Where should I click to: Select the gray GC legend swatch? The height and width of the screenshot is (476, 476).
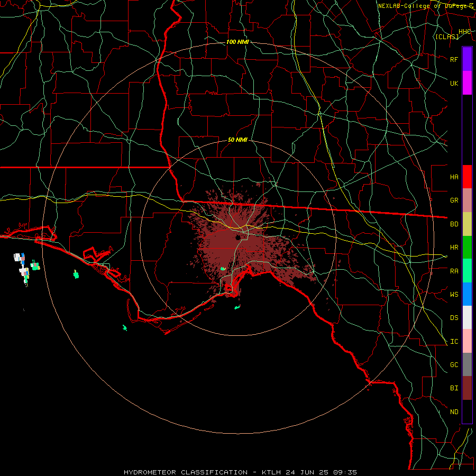coord(467,364)
